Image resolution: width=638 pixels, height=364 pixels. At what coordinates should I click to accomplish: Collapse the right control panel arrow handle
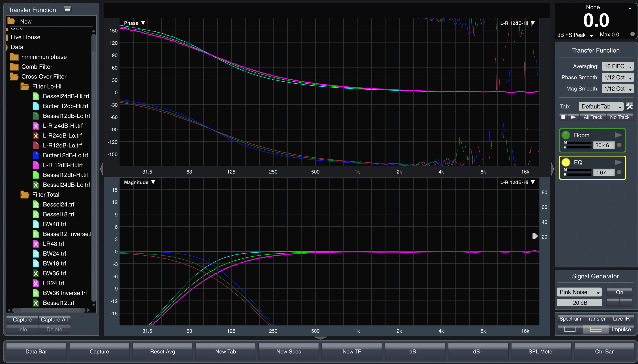point(552,169)
